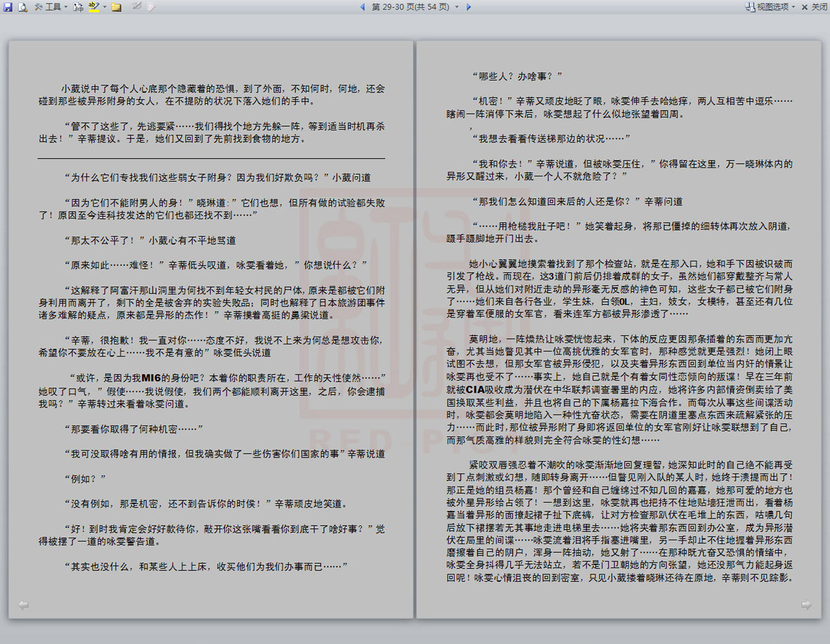This screenshot has height=644, width=830.
Task: Click the paragraph mentioning CIA on right page
Action: point(619,389)
